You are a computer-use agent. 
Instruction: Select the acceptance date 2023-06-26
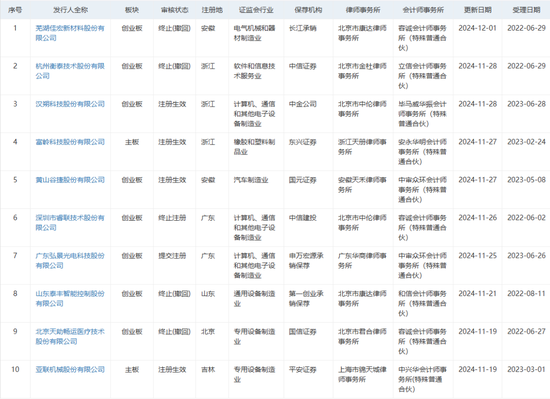point(526,256)
